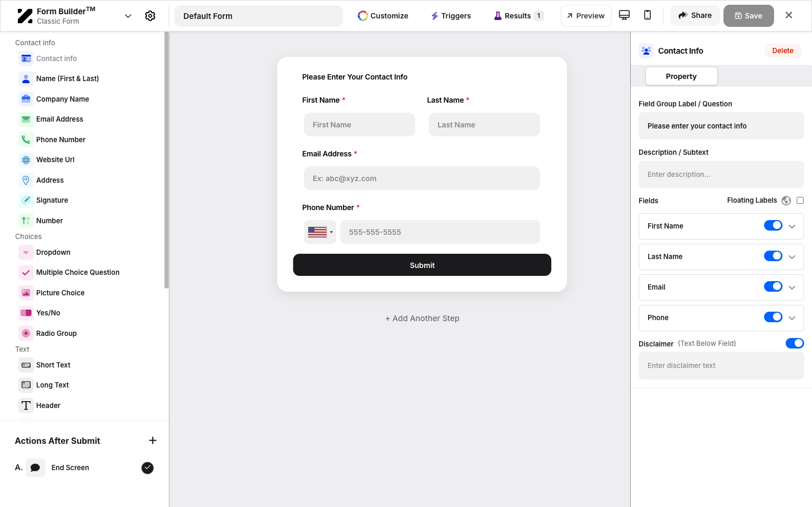812x507 pixels.
Task: Toggle the Last Name field switch
Action: tap(773, 256)
